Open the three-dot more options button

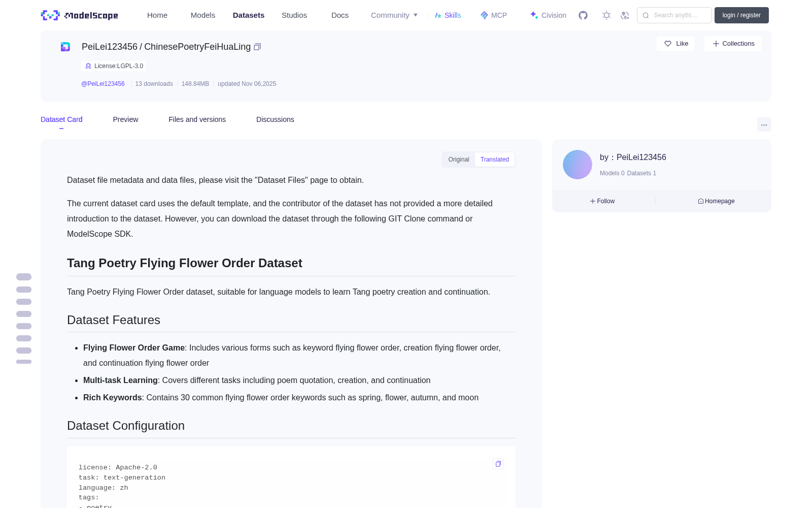click(764, 124)
